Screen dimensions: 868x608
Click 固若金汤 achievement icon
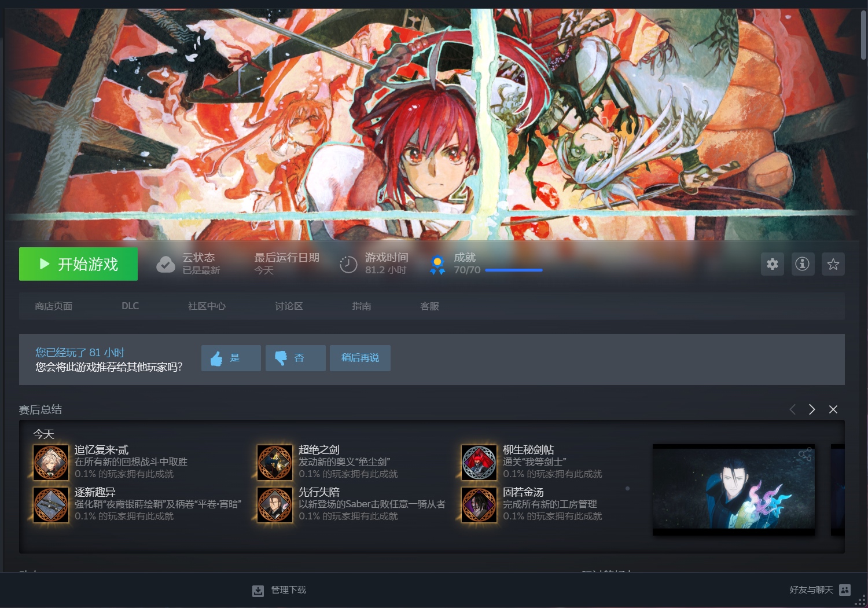[479, 504]
